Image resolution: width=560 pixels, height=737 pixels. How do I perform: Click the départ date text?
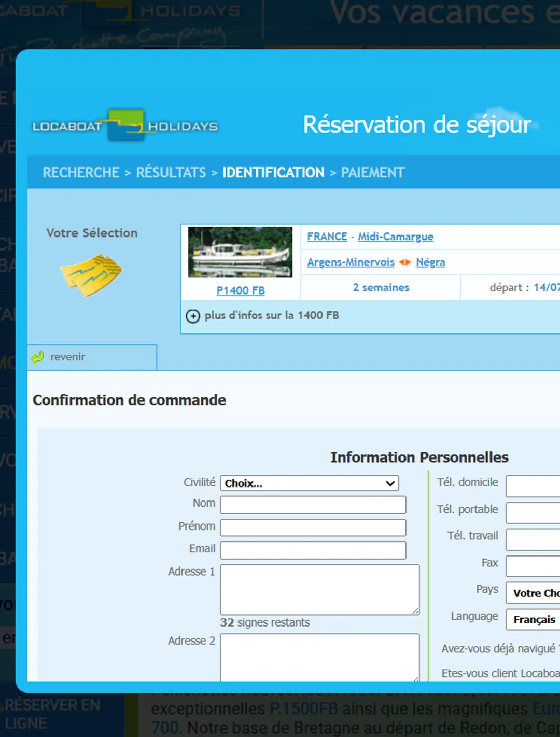(525, 287)
